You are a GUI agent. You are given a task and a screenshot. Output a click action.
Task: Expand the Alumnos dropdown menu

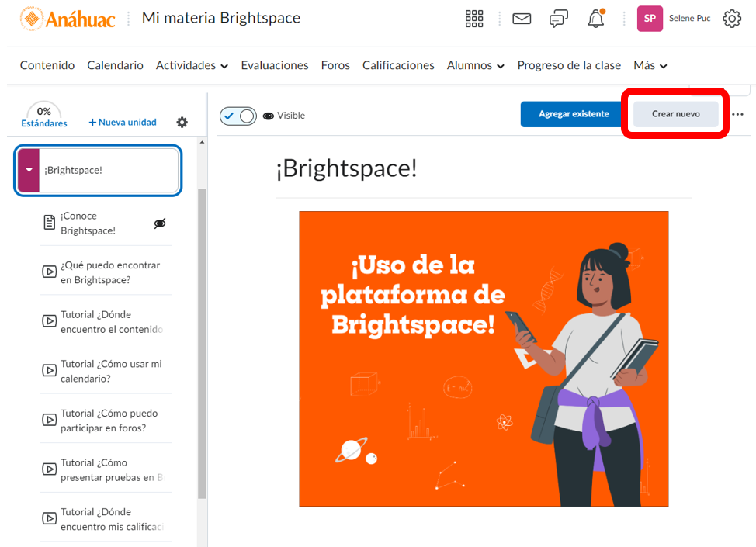click(475, 66)
